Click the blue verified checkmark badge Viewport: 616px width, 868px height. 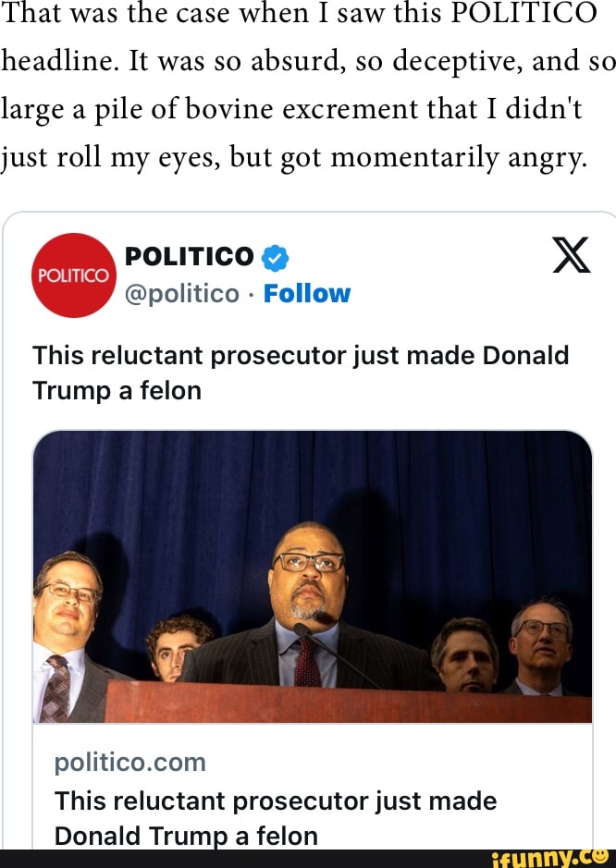[x=273, y=257]
